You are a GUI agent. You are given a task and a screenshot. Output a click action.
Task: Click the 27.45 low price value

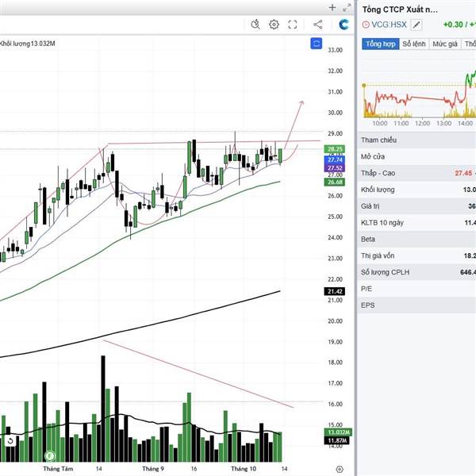(463, 173)
